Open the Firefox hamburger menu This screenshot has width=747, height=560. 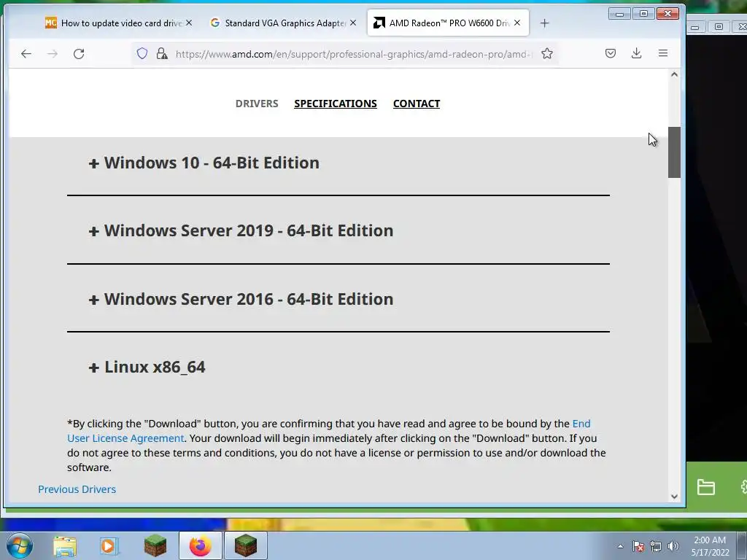pos(662,53)
